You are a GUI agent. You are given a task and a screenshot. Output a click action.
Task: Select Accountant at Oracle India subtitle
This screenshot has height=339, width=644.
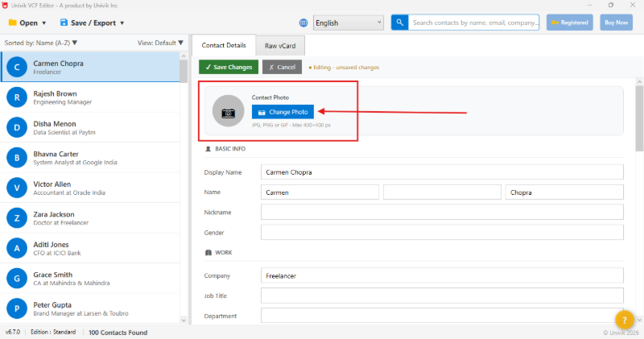click(x=69, y=192)
